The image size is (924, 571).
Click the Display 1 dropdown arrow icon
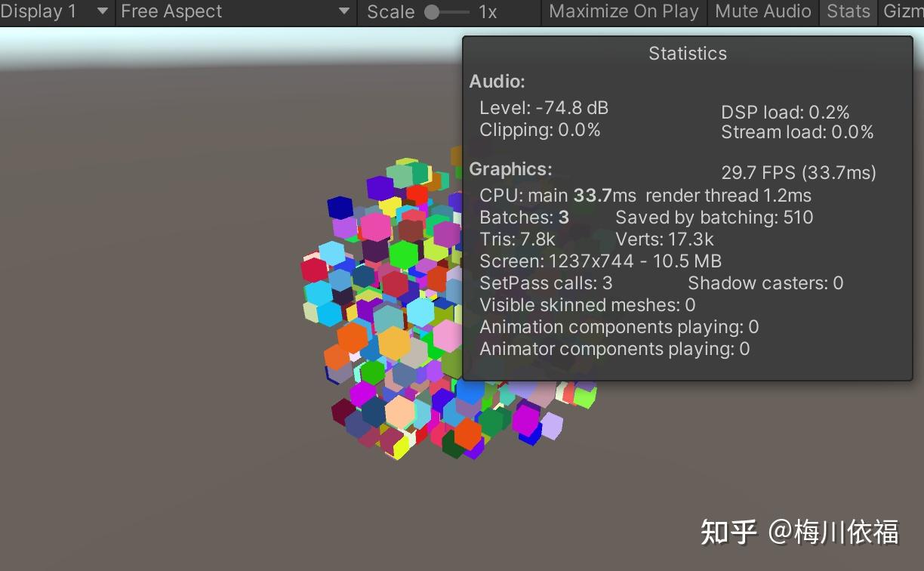(100, 11)
